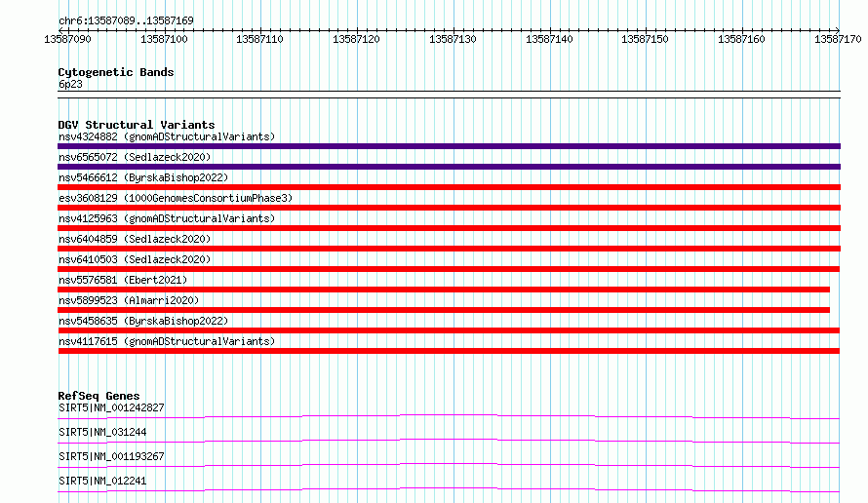Image resolution: width=868 pixels, height=503 pixels.
Task: Click the red bar for nsv5899523
Action: pos(444,310)
